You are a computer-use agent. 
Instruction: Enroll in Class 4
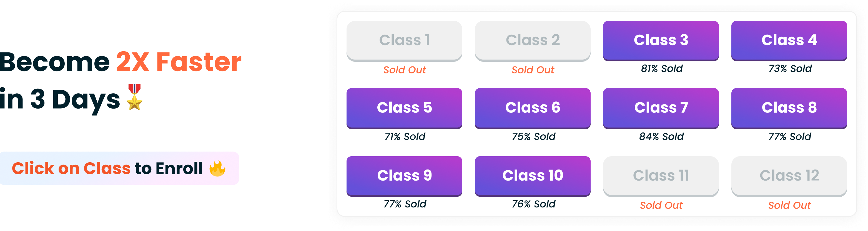(789, 40)
